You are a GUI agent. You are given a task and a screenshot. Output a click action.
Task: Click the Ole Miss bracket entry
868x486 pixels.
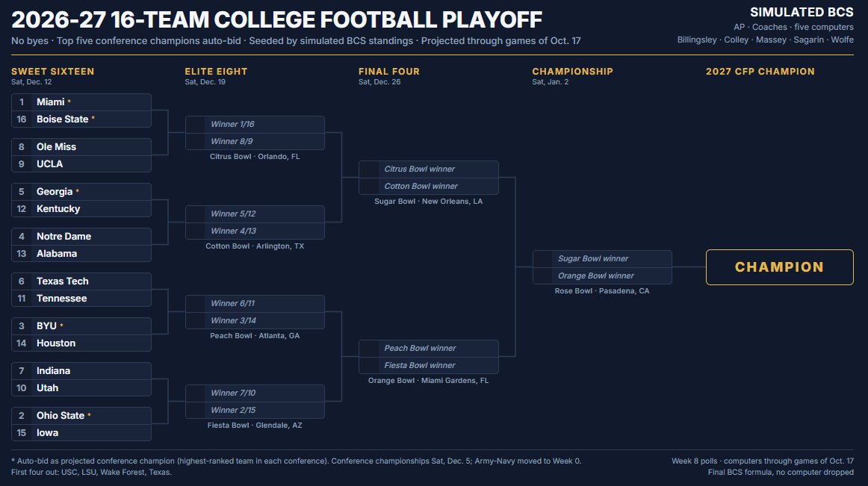click(81, 146)
